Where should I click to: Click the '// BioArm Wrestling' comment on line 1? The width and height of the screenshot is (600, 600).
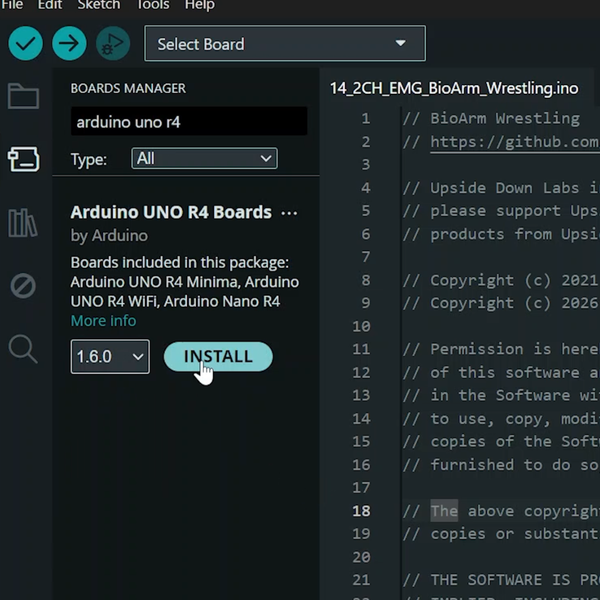coord(491,119)
